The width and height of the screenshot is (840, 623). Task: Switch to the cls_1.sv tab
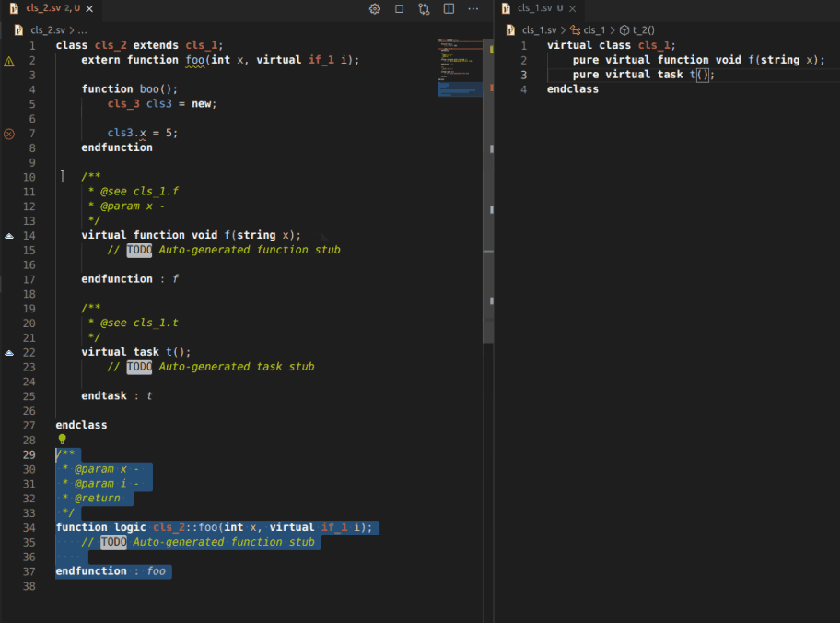pos(532,8)
